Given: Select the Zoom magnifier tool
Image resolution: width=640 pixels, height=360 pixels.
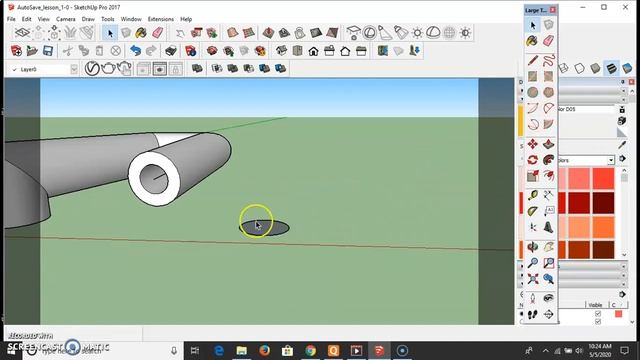Looking at the screenshot, I should tap(533, 263).
